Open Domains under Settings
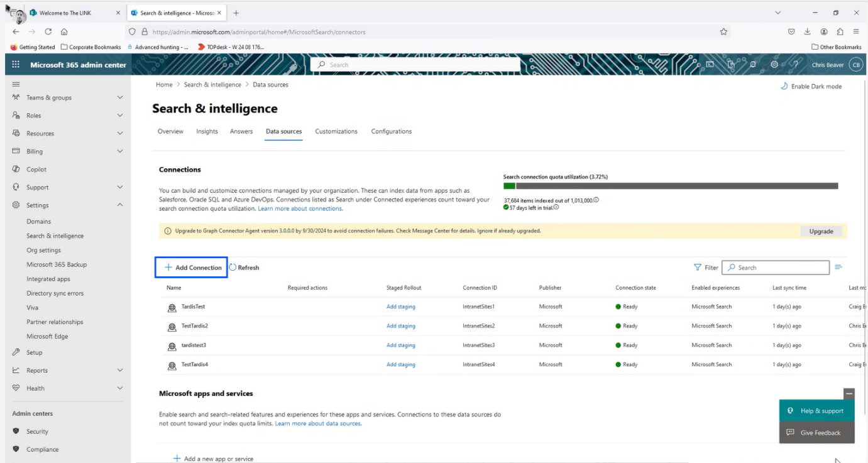The width and height of the screenshot is (868, 463). pos(39,222)
